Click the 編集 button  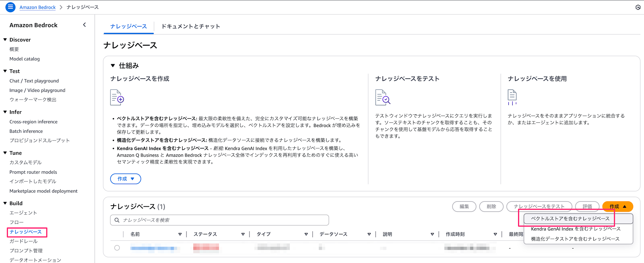tap(464, 207)
